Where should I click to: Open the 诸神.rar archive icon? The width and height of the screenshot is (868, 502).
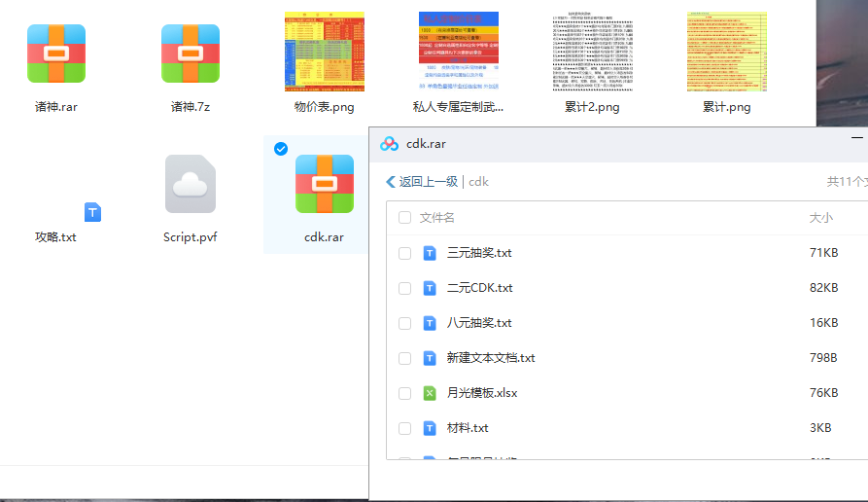click(55, 54)
